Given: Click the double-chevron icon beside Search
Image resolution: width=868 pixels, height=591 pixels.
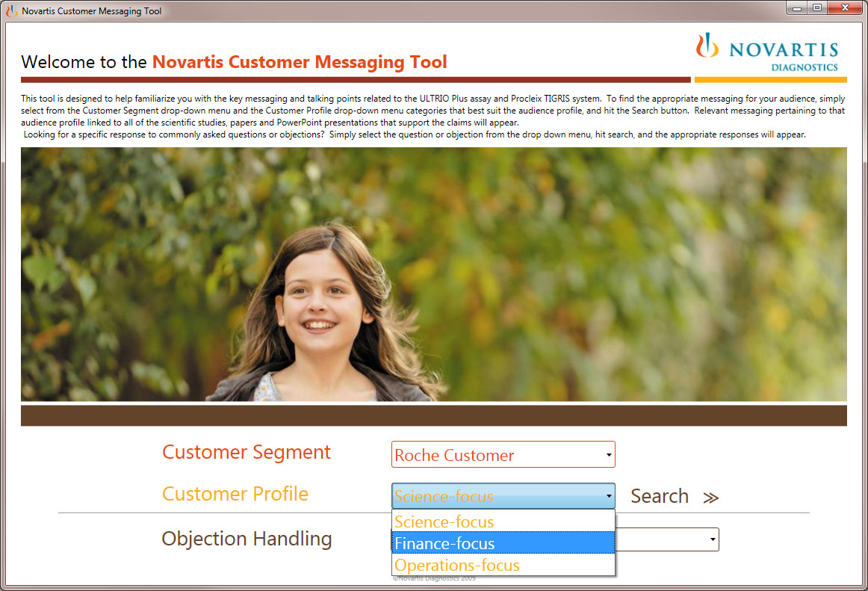Looking at the screenshot, I should 711,498.
